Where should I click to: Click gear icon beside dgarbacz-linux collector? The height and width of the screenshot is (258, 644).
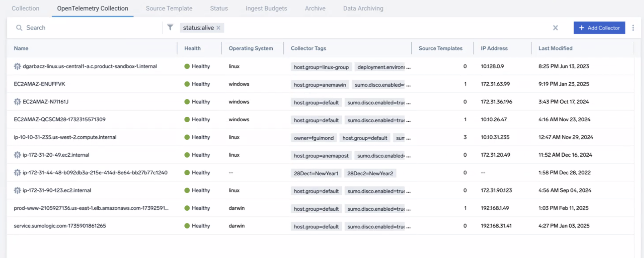coord(17,66)
